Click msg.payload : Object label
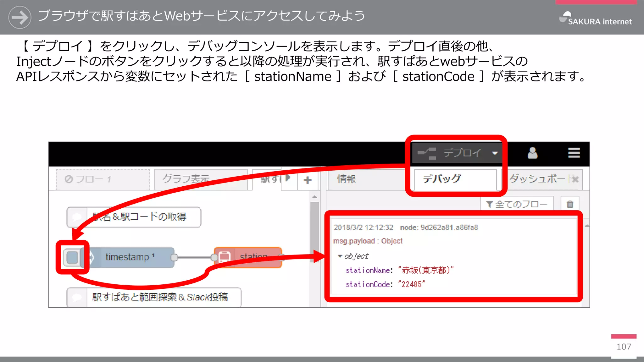 point(368,241)
